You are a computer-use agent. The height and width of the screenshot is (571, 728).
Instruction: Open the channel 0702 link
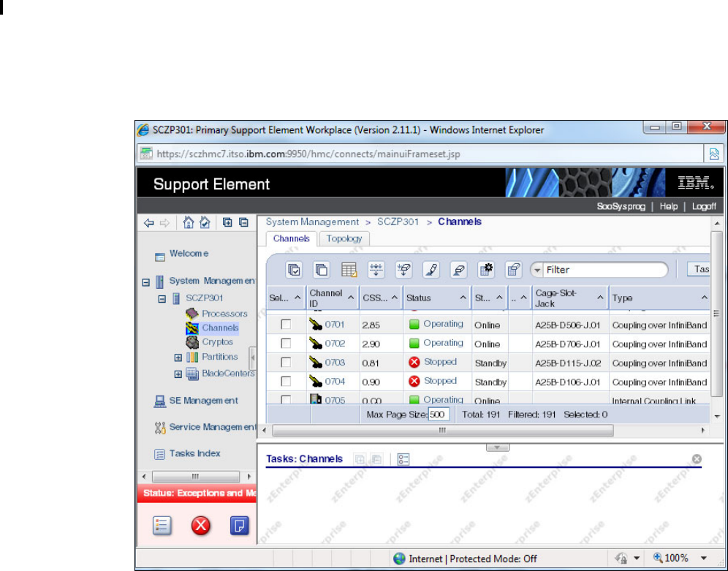pyautogui.click(x=335, y=344)
